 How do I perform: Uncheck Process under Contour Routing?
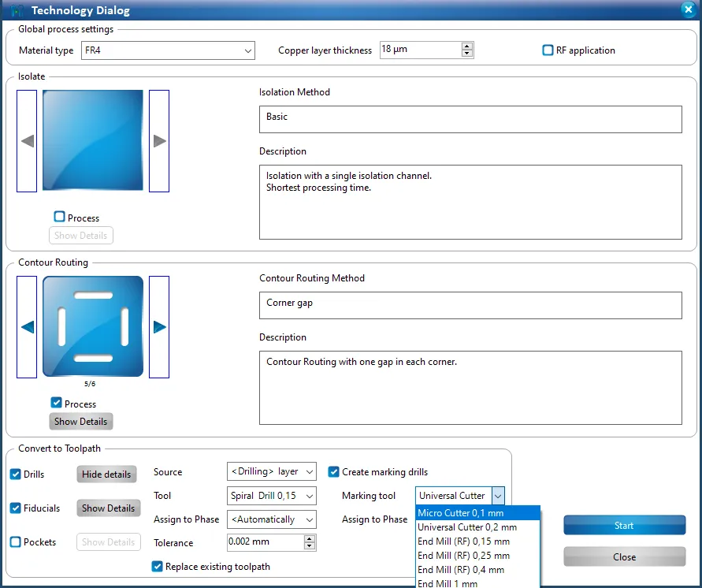(57, 403)
